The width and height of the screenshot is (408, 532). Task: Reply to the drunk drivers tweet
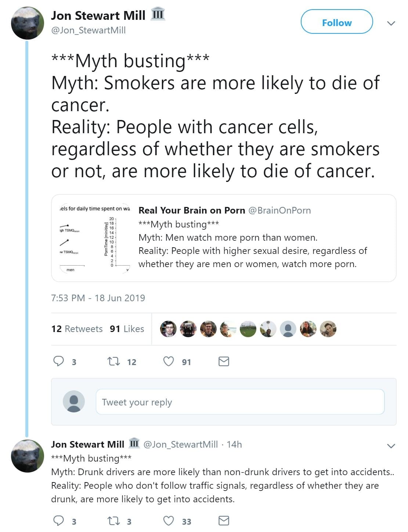click(x=59, y=521)
